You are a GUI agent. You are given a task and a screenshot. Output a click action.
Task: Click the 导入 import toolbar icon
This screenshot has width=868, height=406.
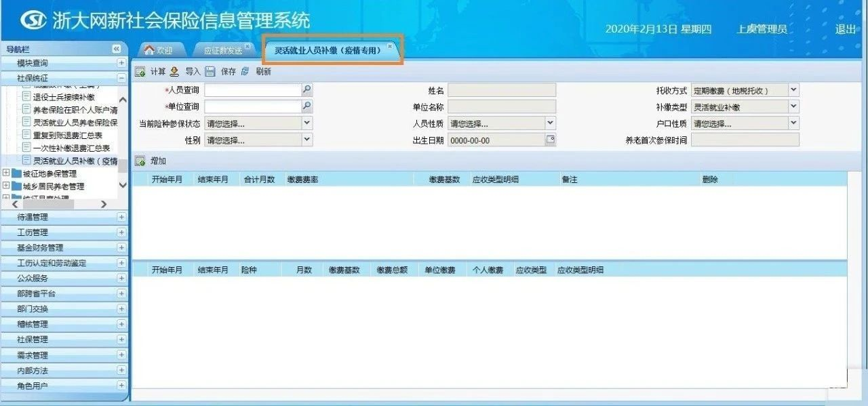pos(175,71)
